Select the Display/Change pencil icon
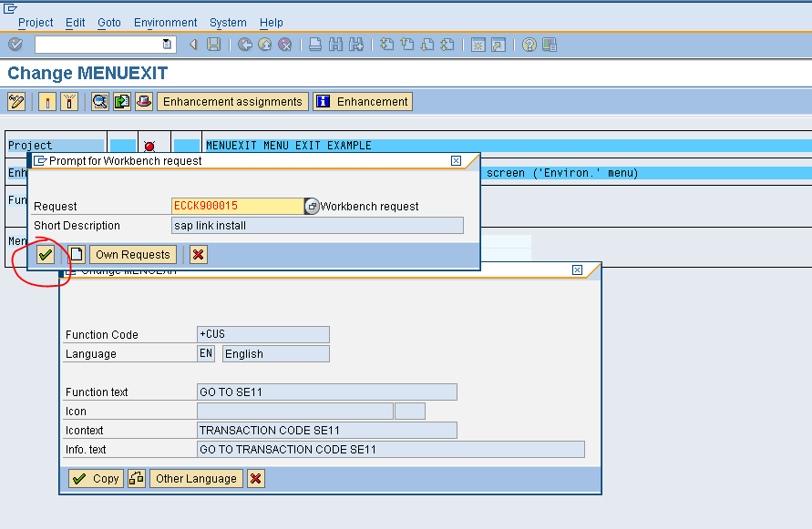Image resolution: width=812 pixels, height=529 pixels. [x=15, y=101]
